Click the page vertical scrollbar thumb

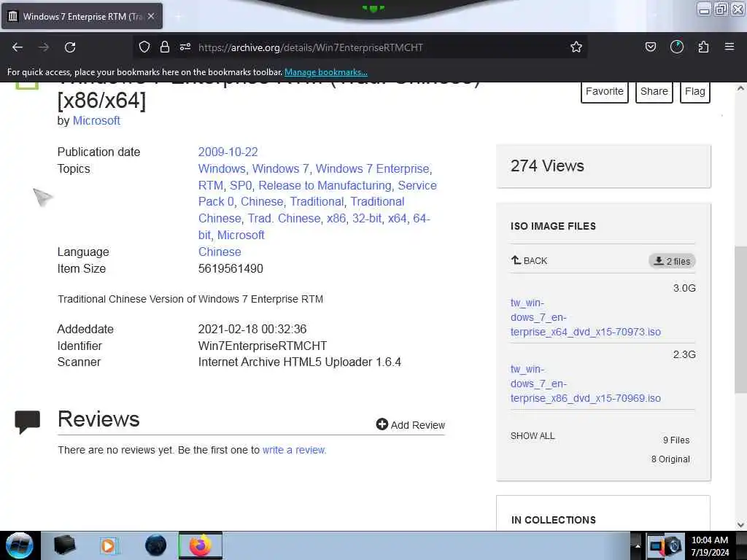(x=740, y=319)
